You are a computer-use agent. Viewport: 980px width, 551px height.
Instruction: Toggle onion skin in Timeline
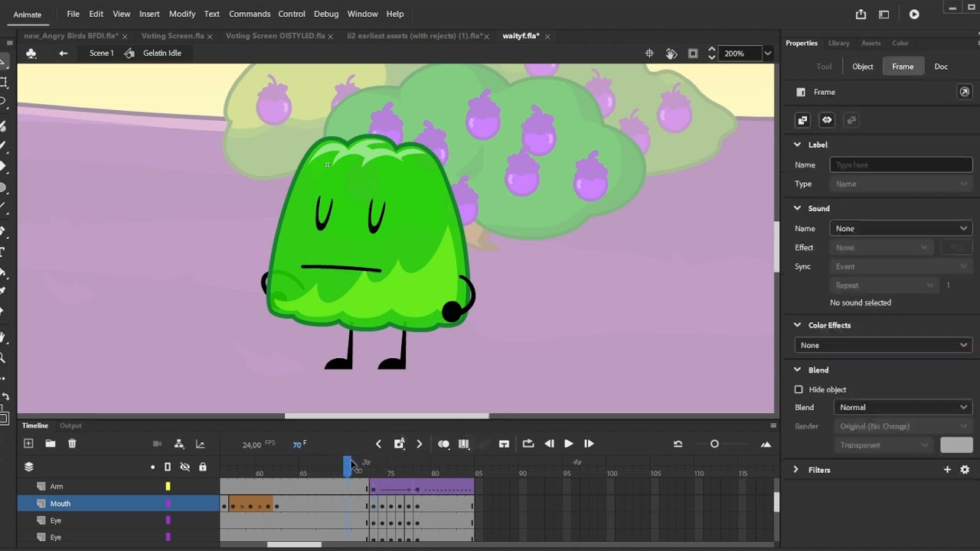pos(443,444)
